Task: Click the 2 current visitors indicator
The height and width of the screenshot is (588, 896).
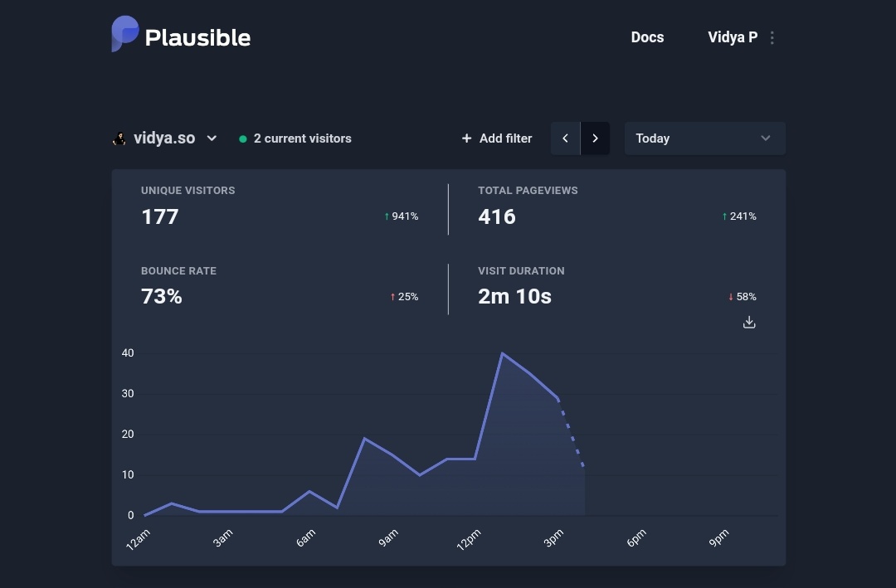Action: 302,138
